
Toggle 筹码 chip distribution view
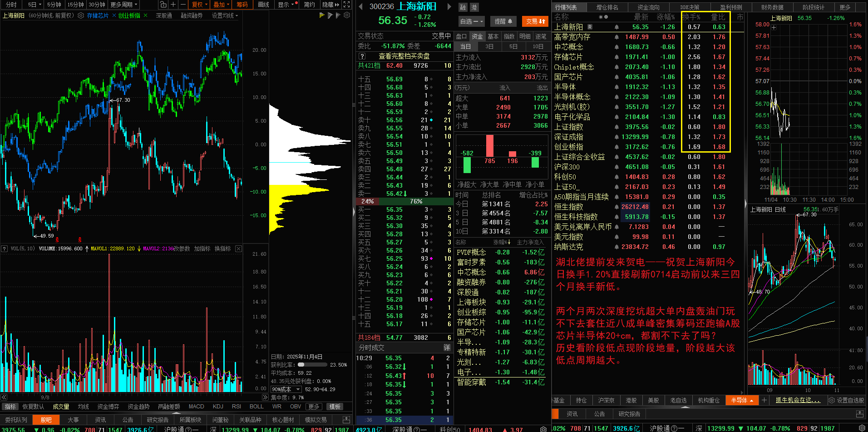pos(242,5)
